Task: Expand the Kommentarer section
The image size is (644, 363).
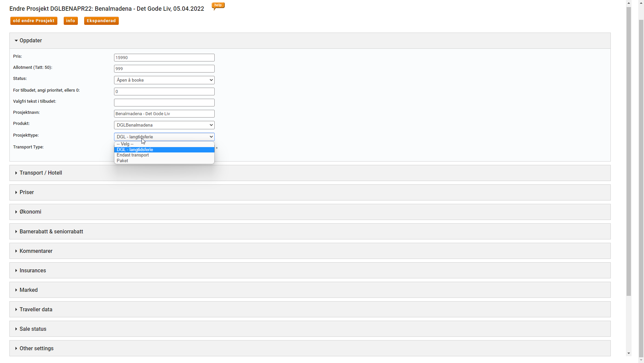Action: tap(36, 251)
